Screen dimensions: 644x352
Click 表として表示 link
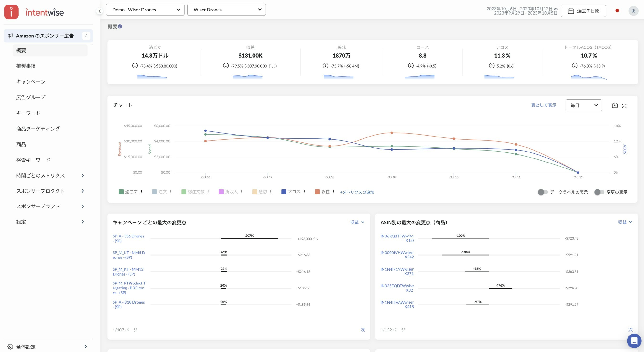pos(544,105)
